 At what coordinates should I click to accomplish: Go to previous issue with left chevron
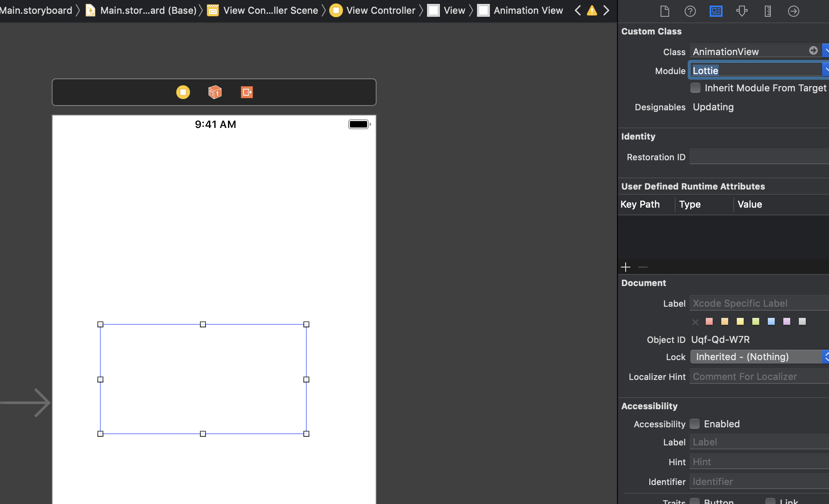[x=578, y=10]
